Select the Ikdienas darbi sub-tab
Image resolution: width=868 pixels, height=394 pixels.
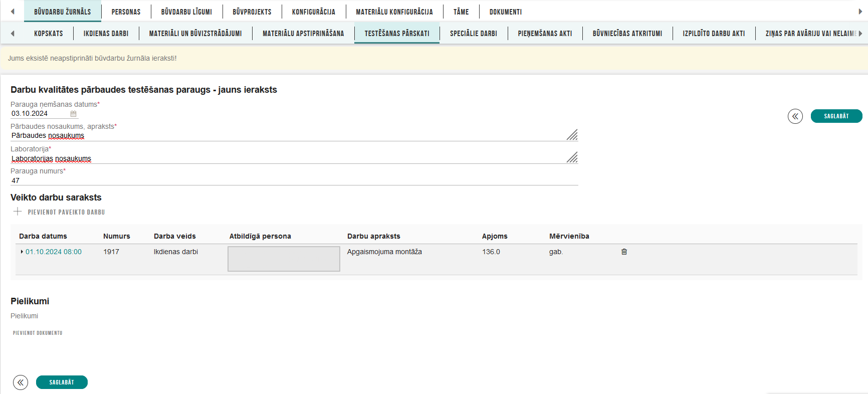point(106,34)
